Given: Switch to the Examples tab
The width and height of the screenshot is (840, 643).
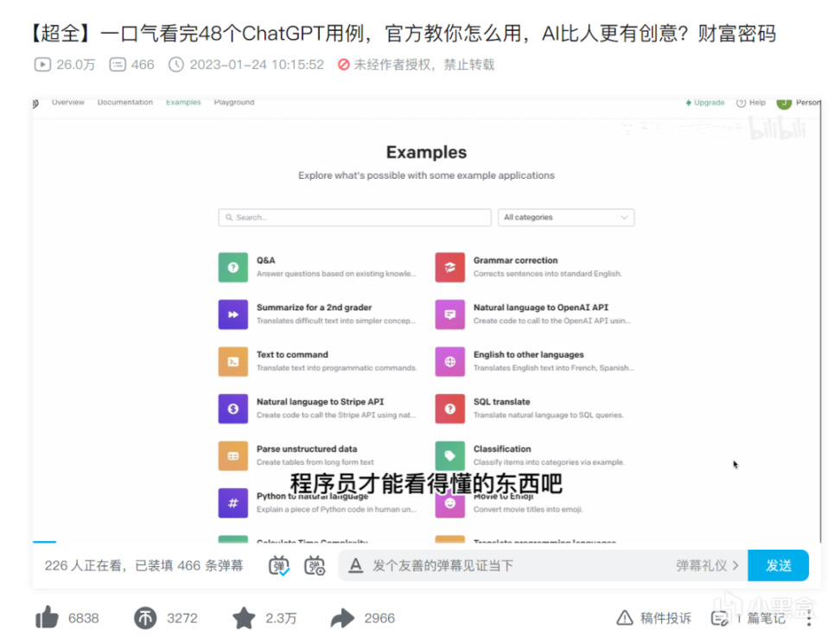Looking at the screenshot, I should tap(183, 102).
